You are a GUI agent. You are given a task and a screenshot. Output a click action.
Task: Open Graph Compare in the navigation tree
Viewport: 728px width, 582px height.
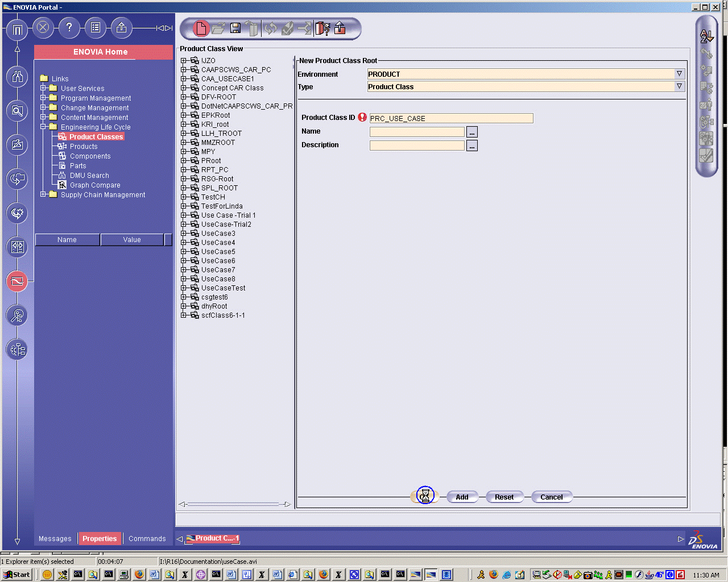tap(95, 185)
